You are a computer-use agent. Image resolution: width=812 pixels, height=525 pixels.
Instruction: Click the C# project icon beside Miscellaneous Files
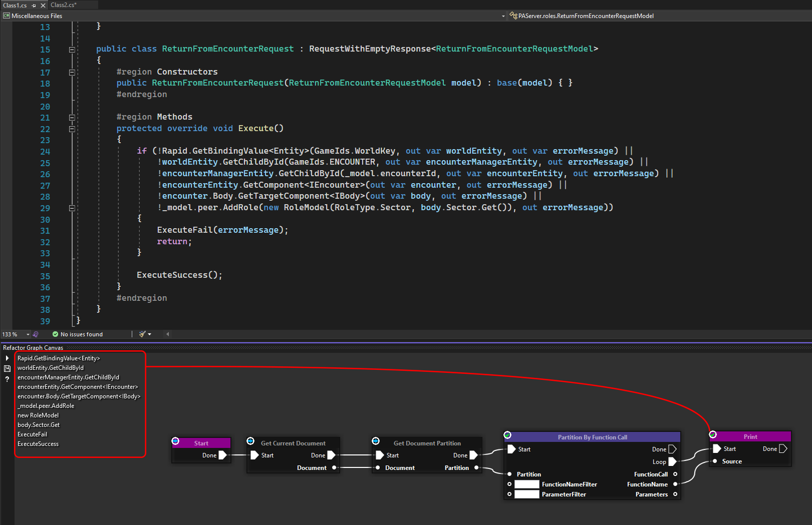[x=7, y=16]
